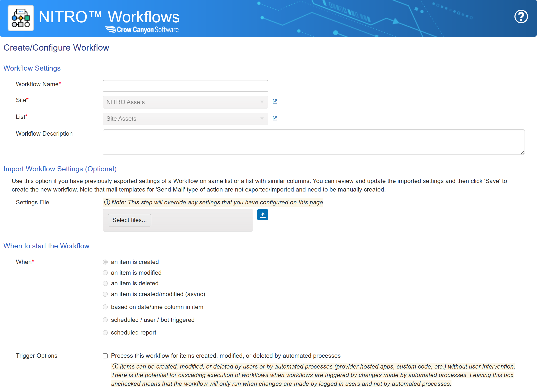Select 'an item is created' radio option
The width and height of the screenshot is (537, 392).
[105, 262]
